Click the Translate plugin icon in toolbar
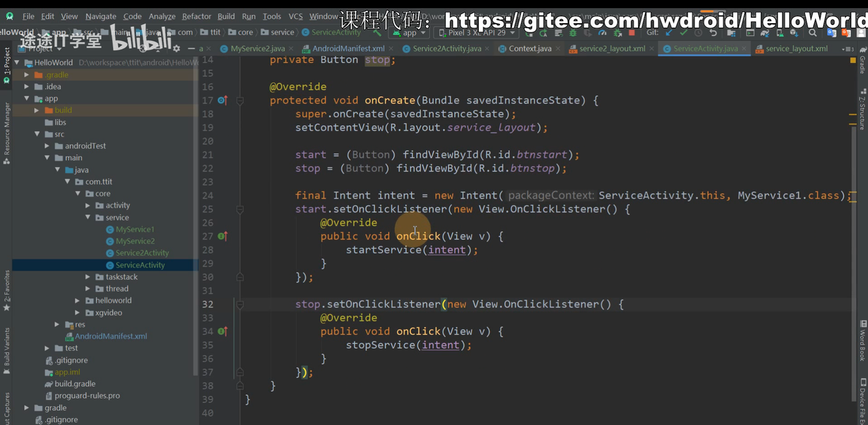This screenshot has height=425, width=868. tap(831, 33)
